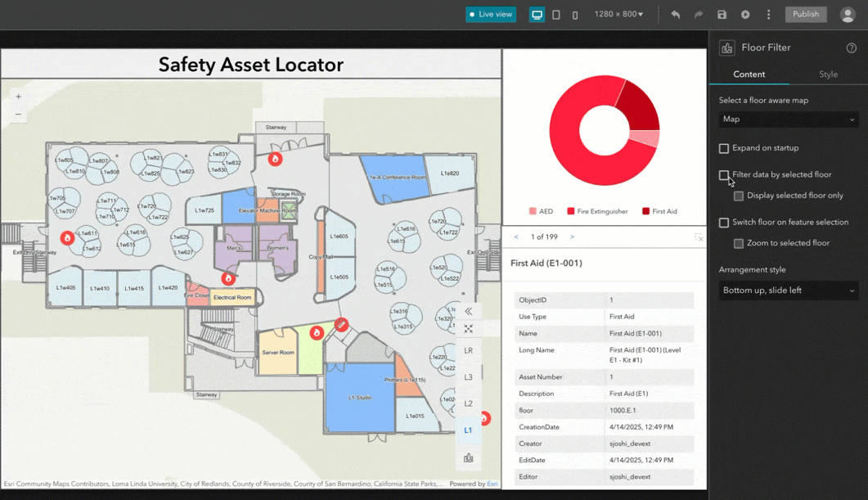Image resolution: width=868 pixels, height=500 pixels.
Task: Check Filter data by selected floor
Action: tap(723, 175)
